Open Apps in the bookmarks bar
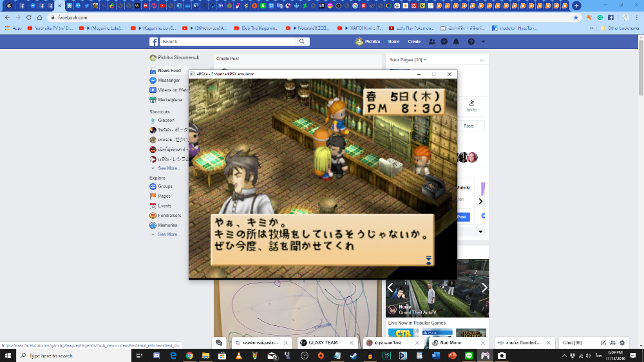The height and width of the screenshot is (362, 644). click(13, 28)
